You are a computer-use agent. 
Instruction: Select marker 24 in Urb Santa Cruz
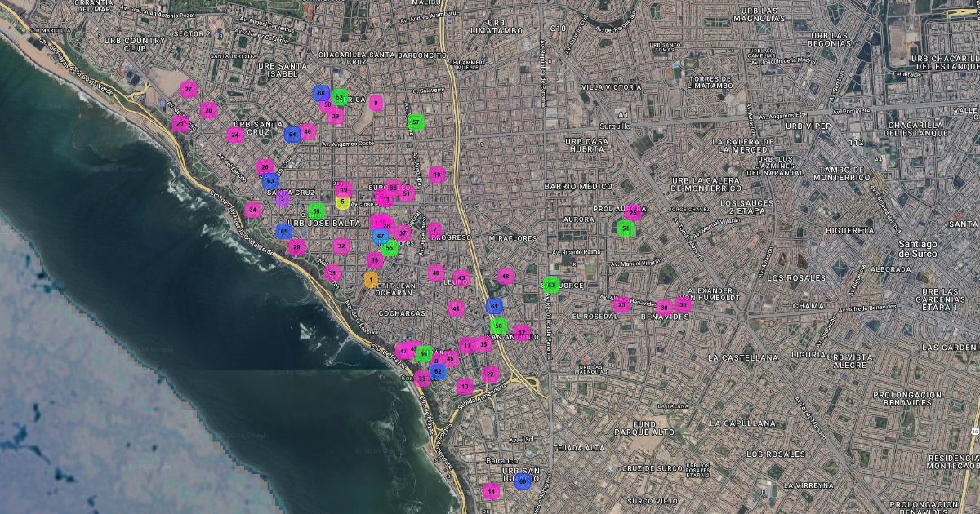tap(235, 135)
